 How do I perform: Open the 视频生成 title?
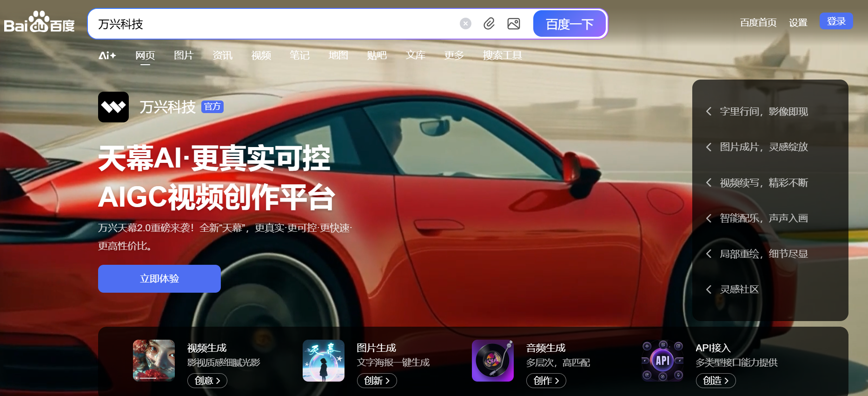207,348
